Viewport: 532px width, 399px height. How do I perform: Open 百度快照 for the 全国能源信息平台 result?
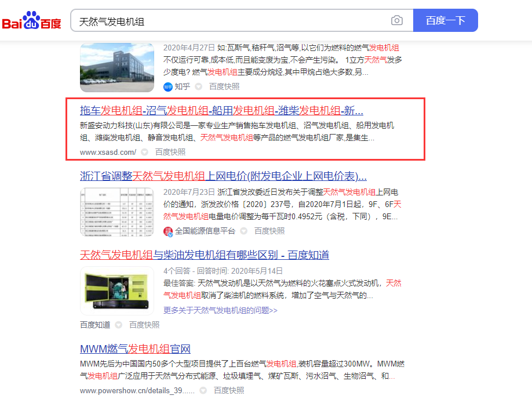coord(269,231)
